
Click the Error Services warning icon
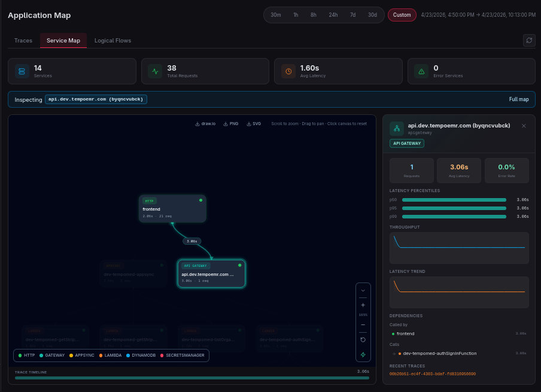[x=421, y=71]
